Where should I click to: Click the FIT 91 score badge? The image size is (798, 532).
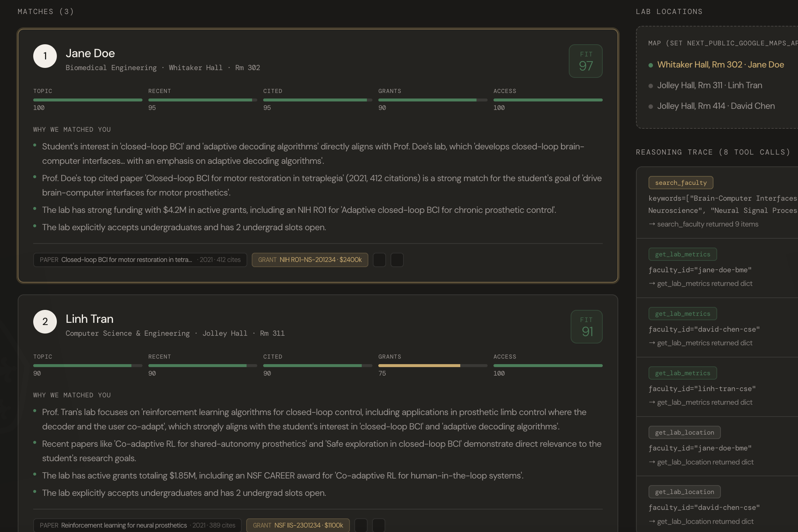(x=587, y=327)
